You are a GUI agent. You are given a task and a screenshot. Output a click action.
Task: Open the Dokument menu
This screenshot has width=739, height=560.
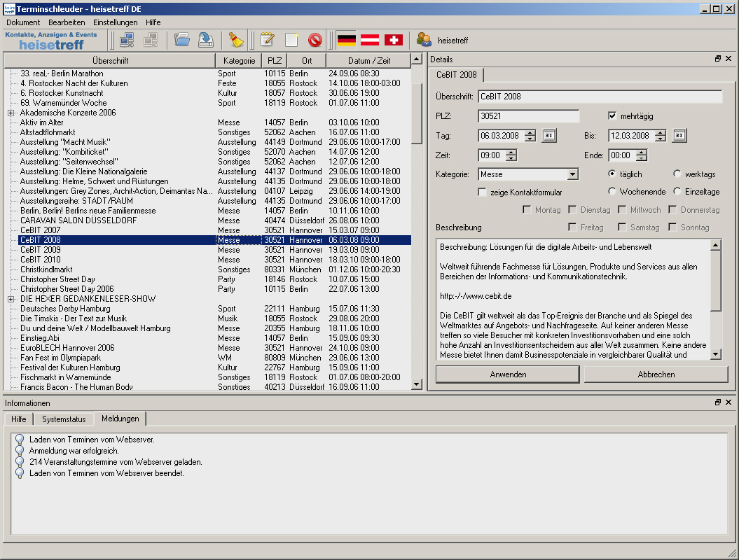point(23,22)
